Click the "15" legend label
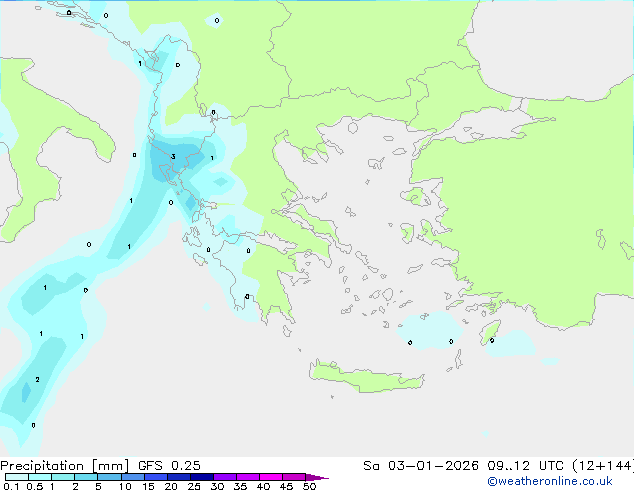634x490 pixels. [x=148, y=486]
